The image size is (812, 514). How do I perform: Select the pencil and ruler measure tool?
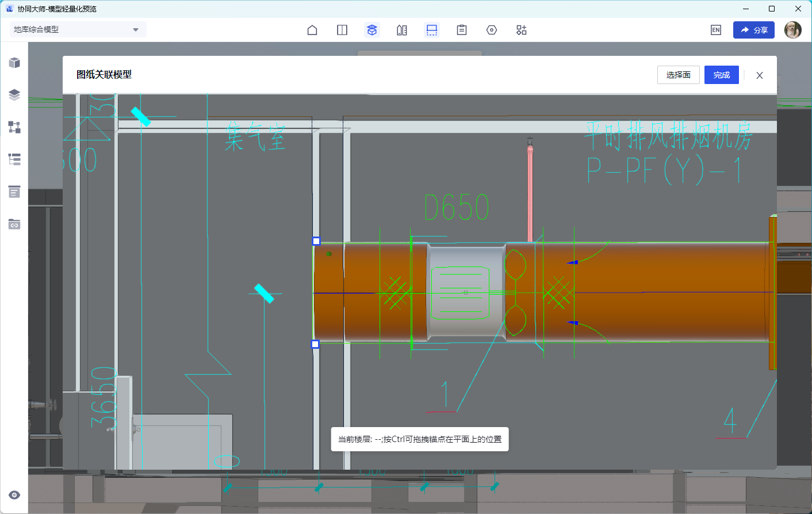(x=402, y=30)
